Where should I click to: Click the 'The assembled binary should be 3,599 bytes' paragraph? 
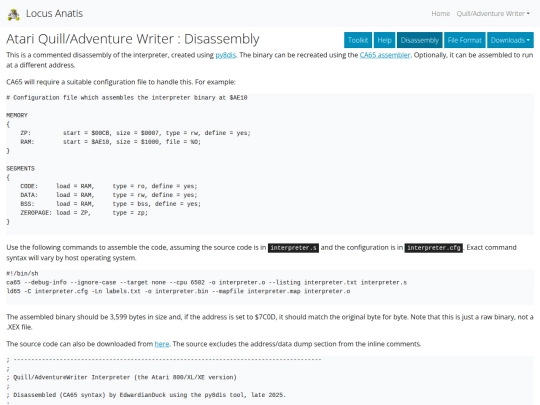pos(270,322)
